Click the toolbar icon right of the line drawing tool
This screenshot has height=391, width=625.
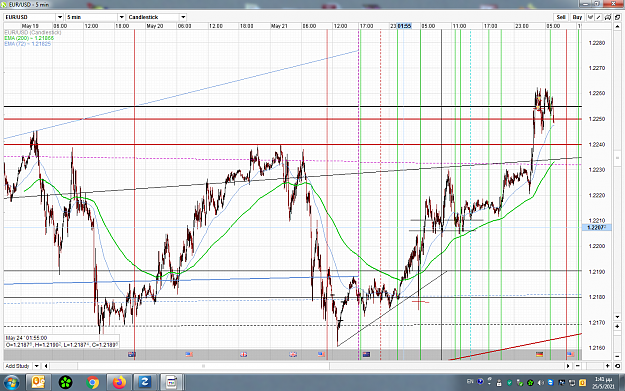click(x=607, y=17)
